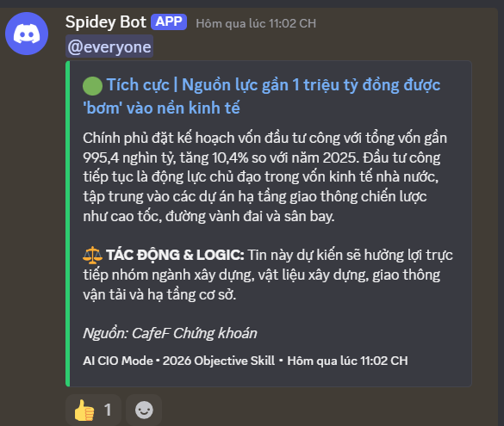
Task: Click the title text 'bơm' vào nền kinh tế
Action: point(161,108)
